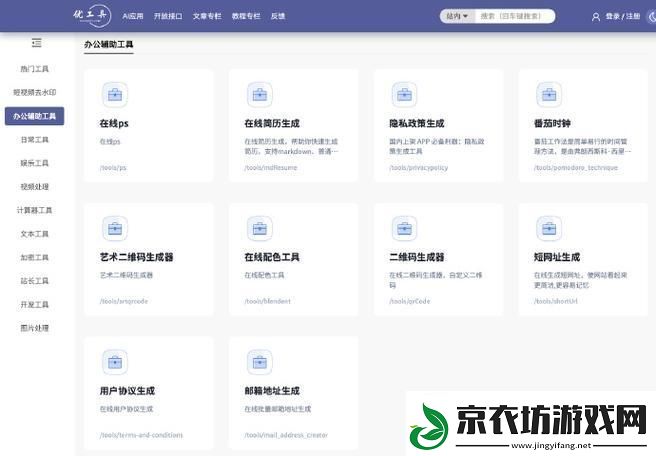Open the 在线配色工具 card title
This screenshot has width=656, height=456.
click(x=272, y=257)
